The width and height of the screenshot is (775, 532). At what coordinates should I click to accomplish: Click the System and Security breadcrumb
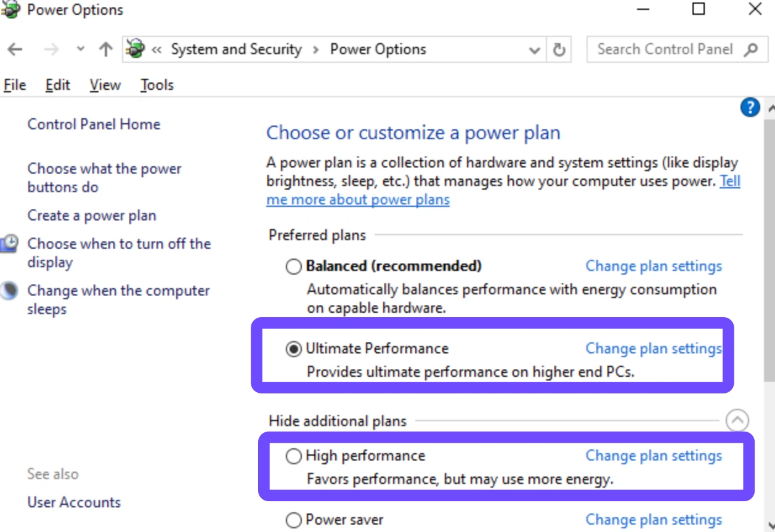click(x=237, y=49)
